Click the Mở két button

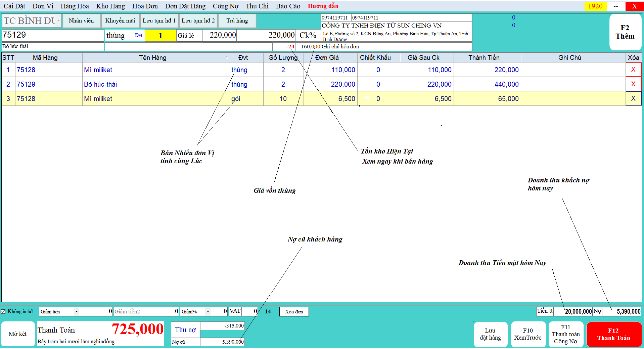pyautogui.click(x=18, y=334)
